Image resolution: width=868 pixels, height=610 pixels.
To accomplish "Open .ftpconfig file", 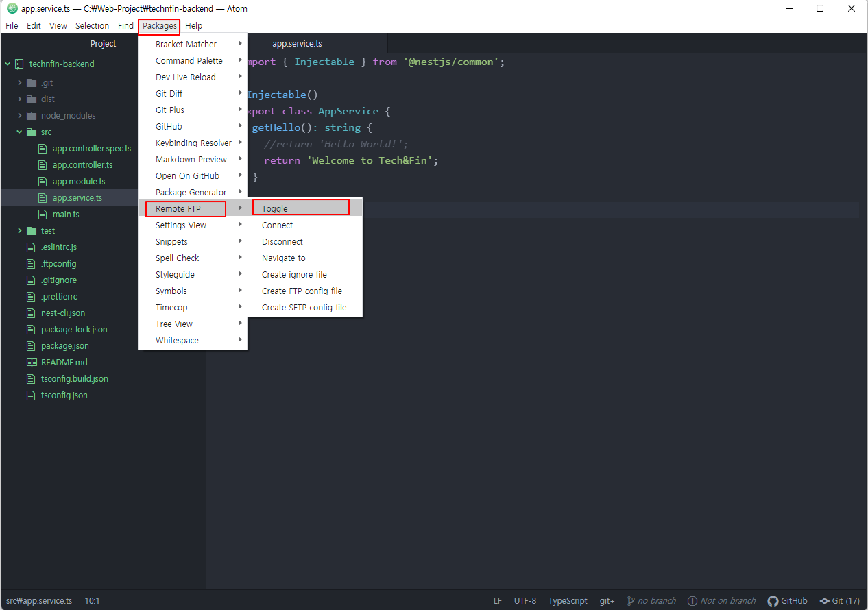I will [x=59, y=263].
